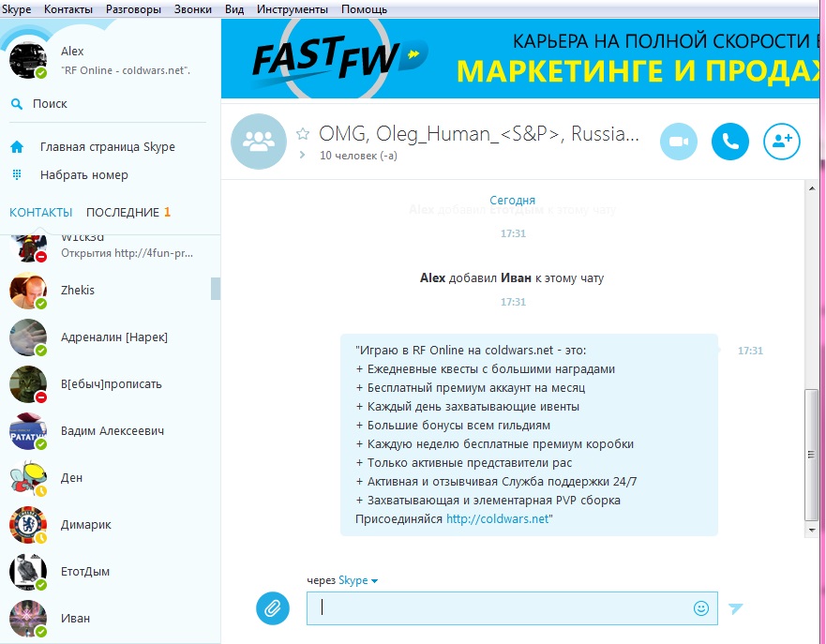826x644 pixels.
Task: Select contact Ден
Action: tap(110, 477)
